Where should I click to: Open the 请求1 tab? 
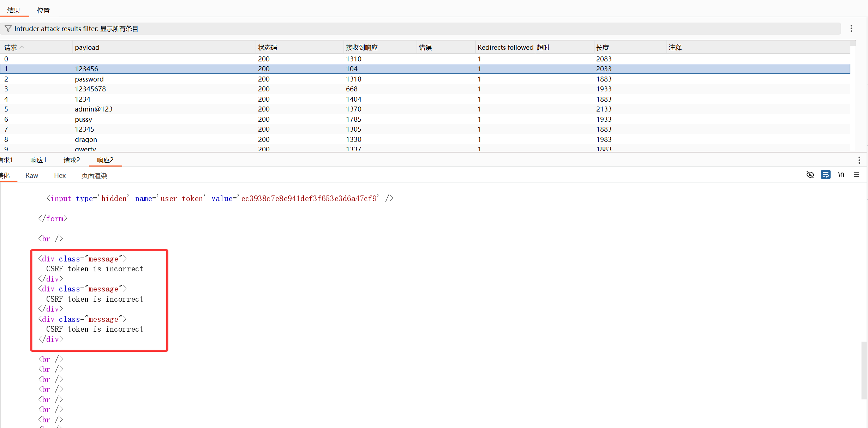click(6, 160)
